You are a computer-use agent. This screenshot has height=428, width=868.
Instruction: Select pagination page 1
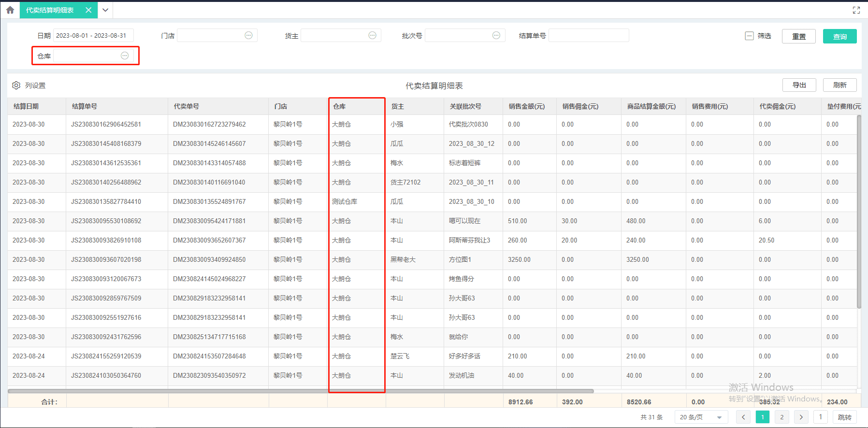(x=762, y=417)
